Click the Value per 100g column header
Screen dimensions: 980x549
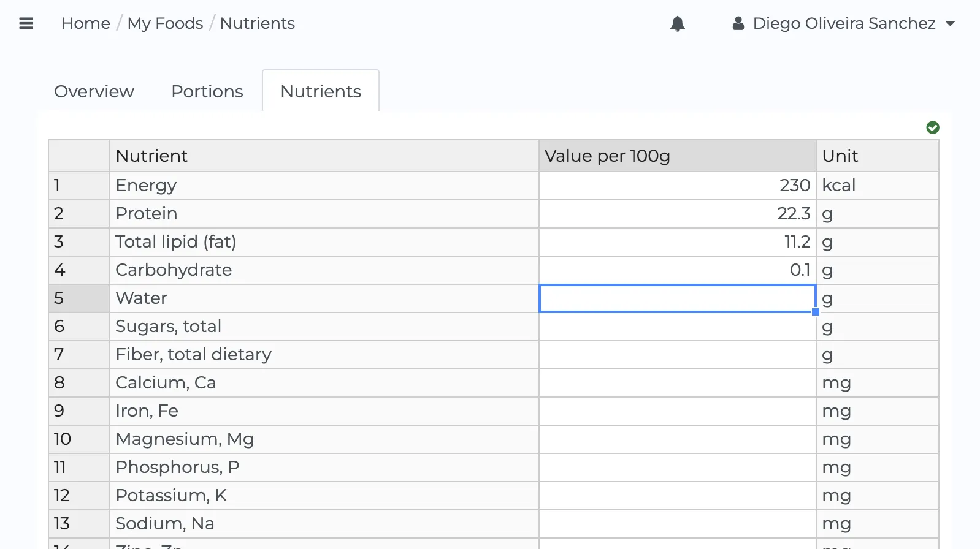(x=677, y=156)
